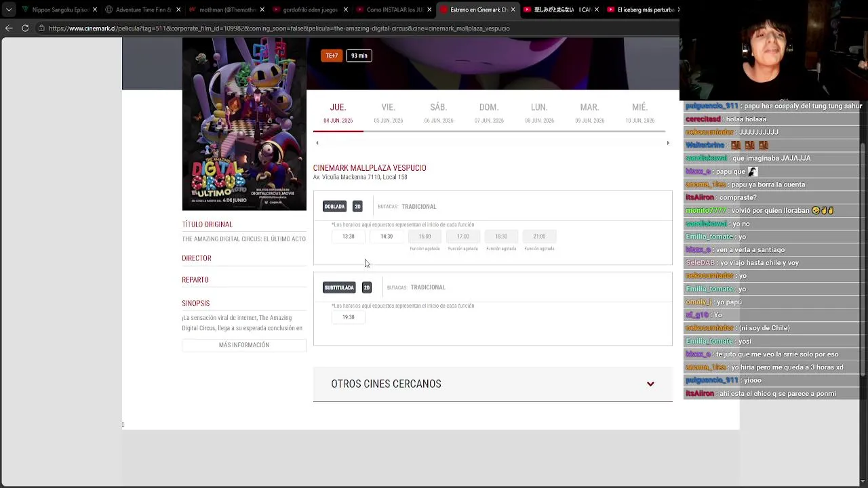Open the Amazing Digital Circus movie poster
Screen dimensions: 868x488
click(x=244, y=124)
